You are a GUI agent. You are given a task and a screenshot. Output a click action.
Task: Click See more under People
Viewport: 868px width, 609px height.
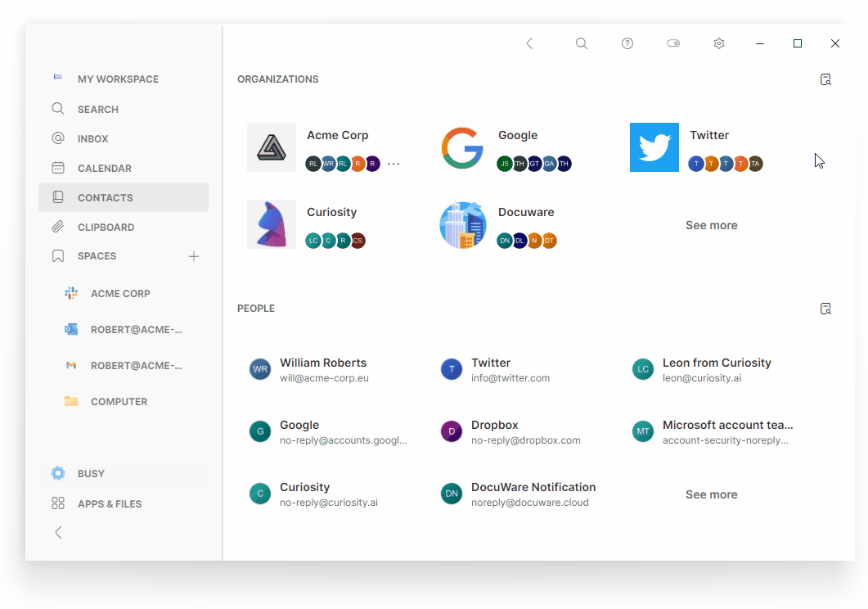pos(711,494)
